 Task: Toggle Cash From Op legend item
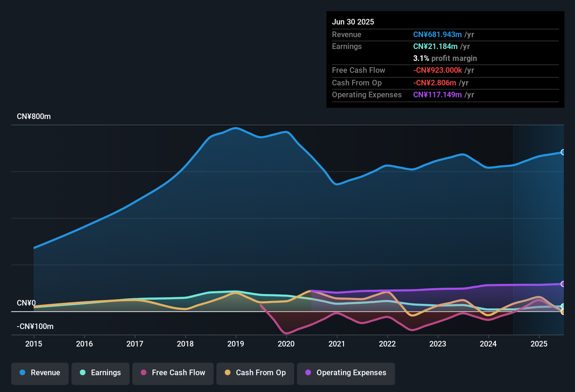tap(255, 373)
